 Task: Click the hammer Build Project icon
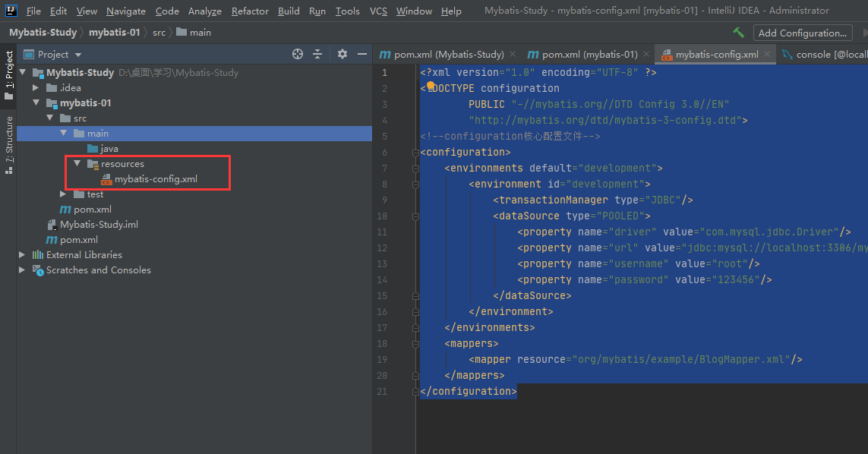point(738,33)
